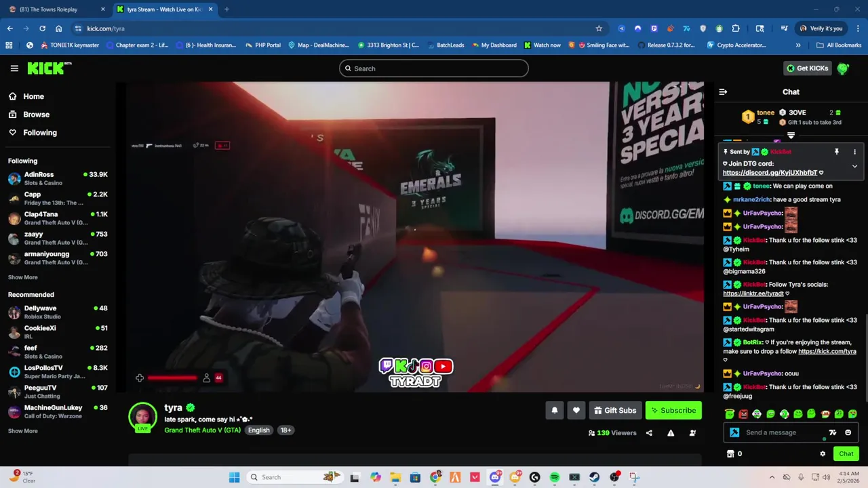Viewport: 868px width, 488px height.
Task: Open feef recommended channel
Action: [x=58, y=352]
